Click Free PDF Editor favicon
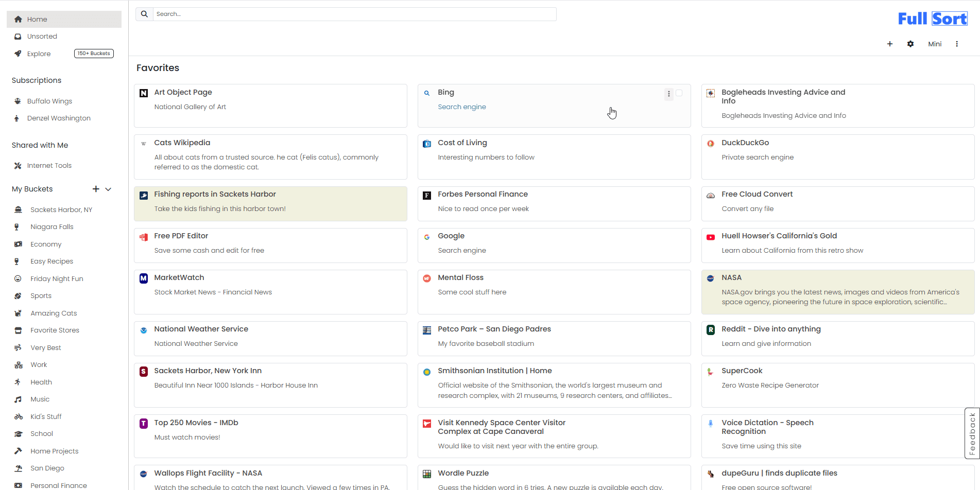Image resolution: width=980 pixels, height=490 pixels. click(144, 237)
